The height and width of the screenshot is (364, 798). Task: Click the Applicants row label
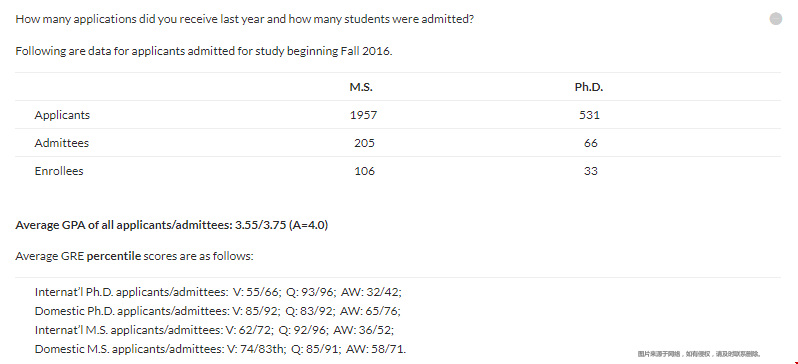(62, 115)
